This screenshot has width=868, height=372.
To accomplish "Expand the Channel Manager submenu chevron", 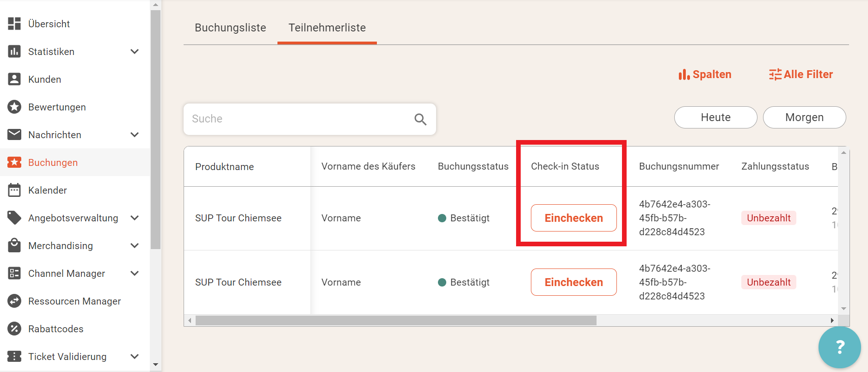I will click(135, 273).
